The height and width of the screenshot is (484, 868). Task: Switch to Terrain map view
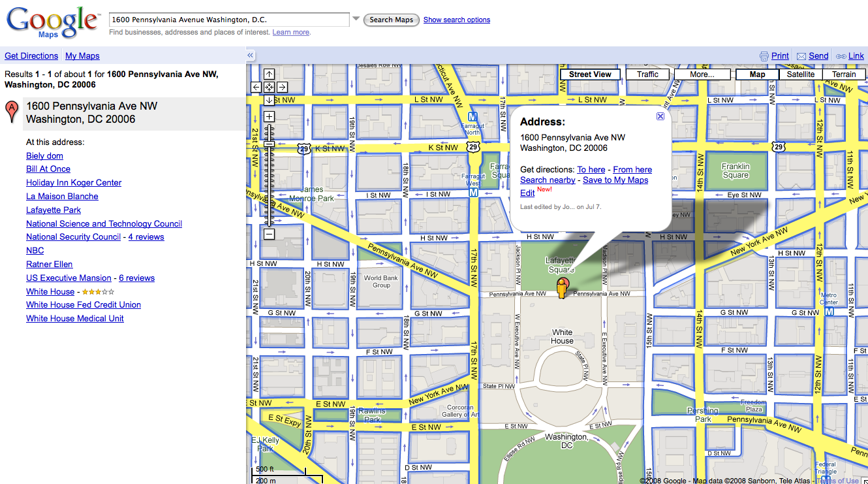843,74
